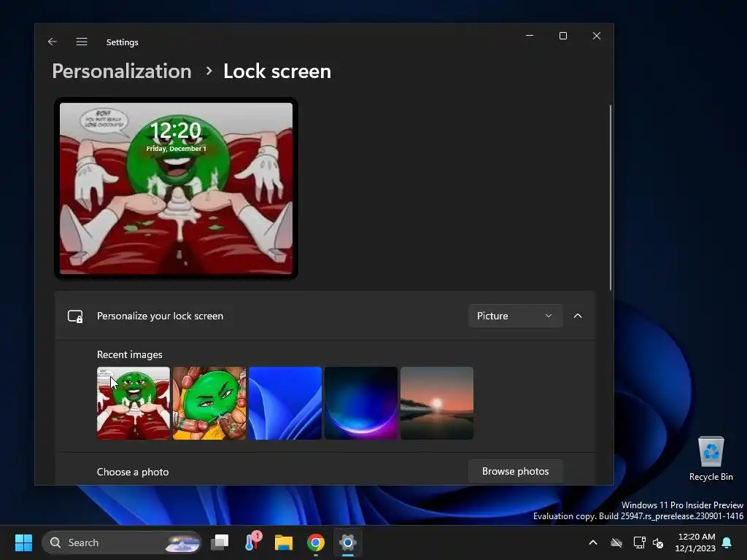
Task: Select the sunset lake recent image
Action: 437,402
